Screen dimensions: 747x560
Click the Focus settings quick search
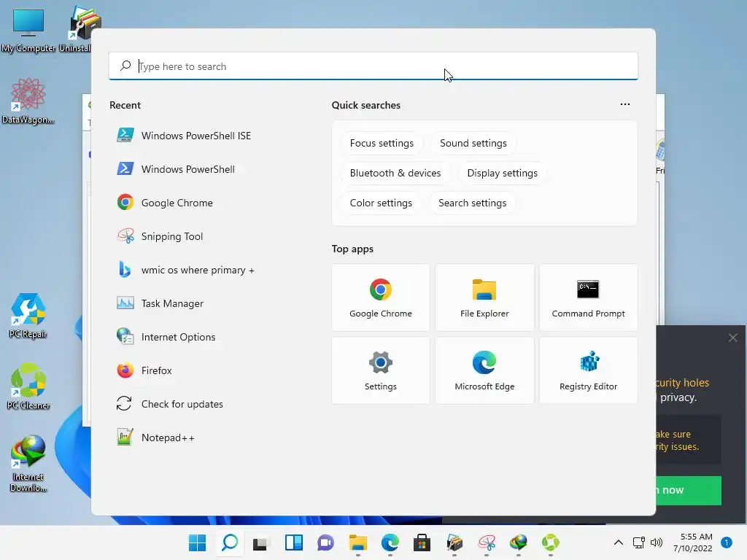point(382,144)
